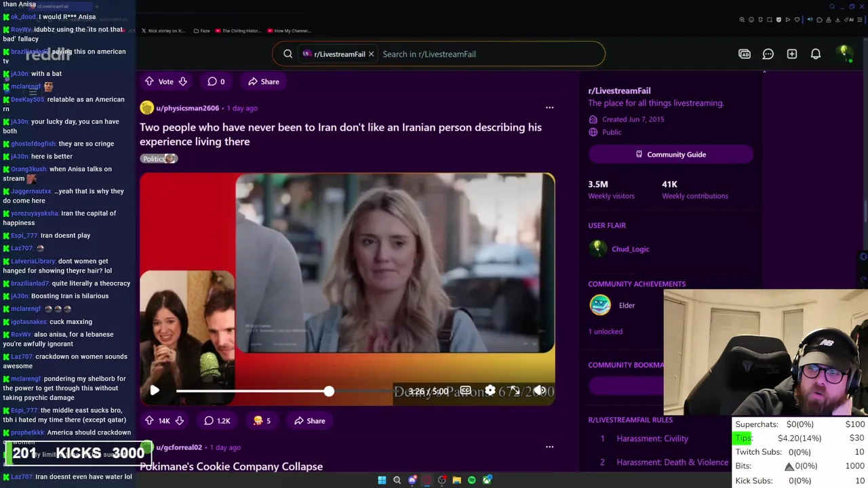
Task: Open the browser easy setup sliders icon
Action: (x=859, y=20)
